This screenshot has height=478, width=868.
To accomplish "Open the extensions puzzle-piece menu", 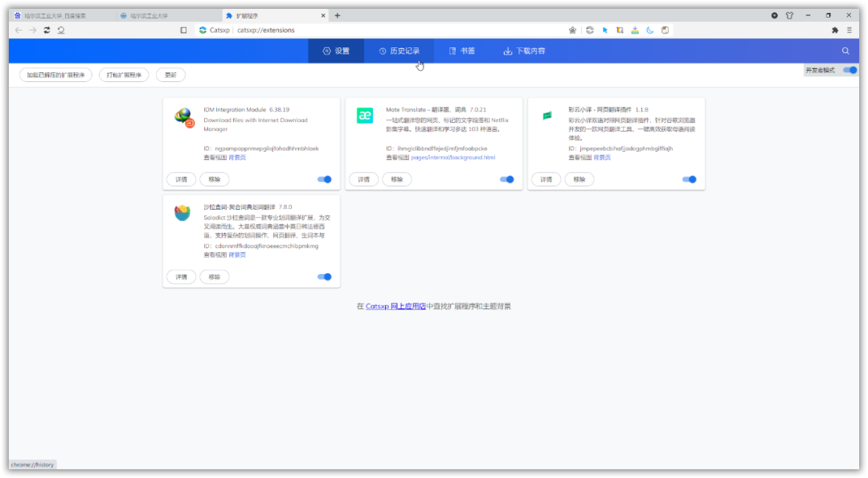I will click(835, 31).
